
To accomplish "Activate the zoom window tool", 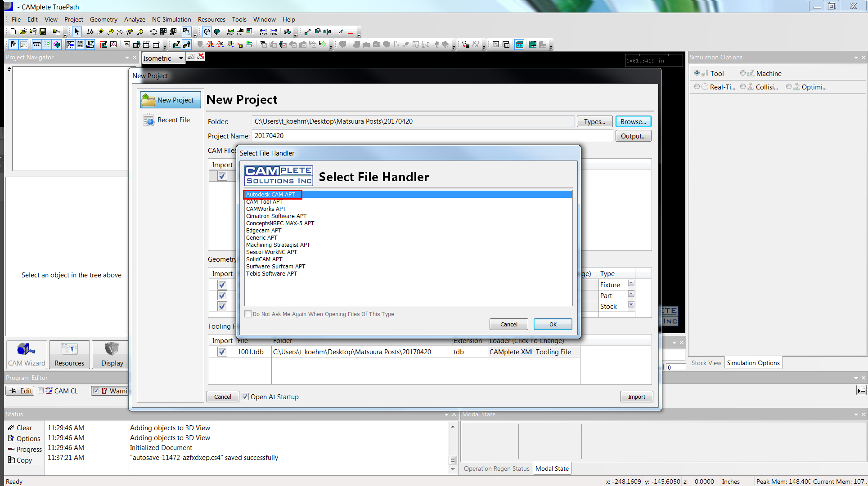I will (90, 31).
